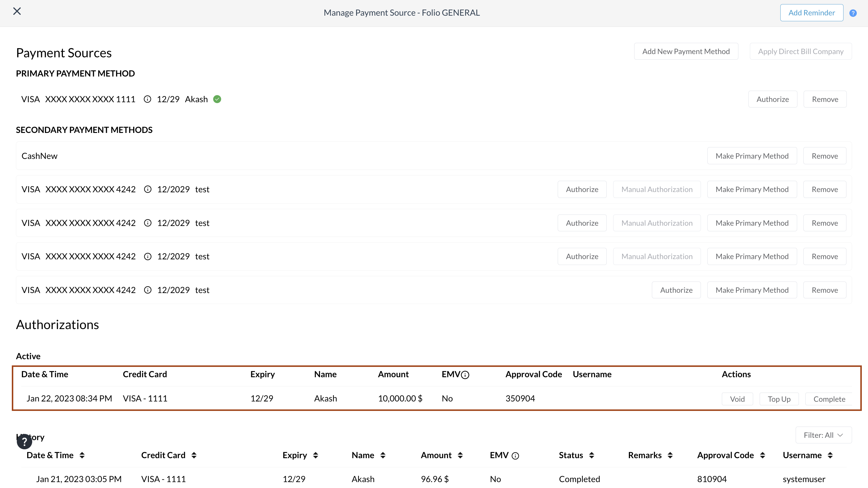868x488 pixels.
Task: Void the 10,000.00 $ authorization
Action: (737, 399)
